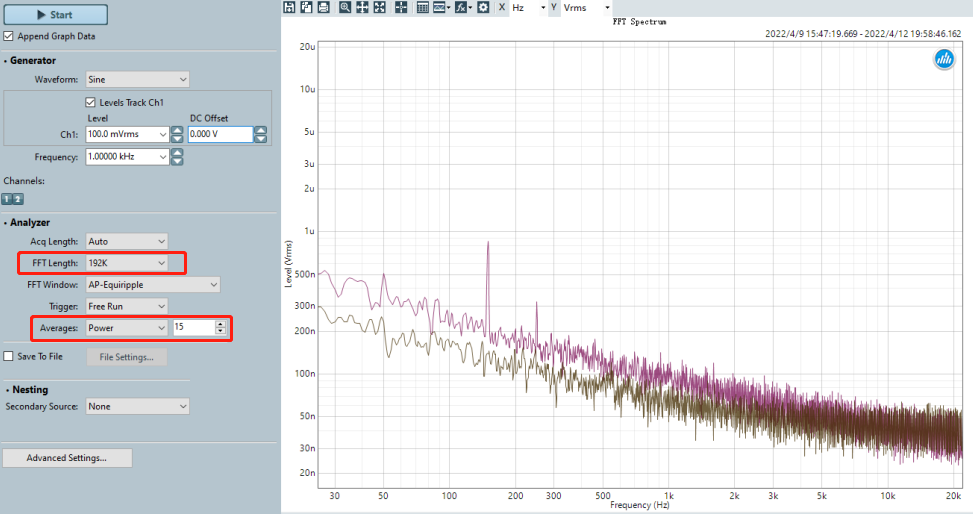Click the print graph icon
Image resolution: width=973 pixels, height=520 pixels.
323,7
